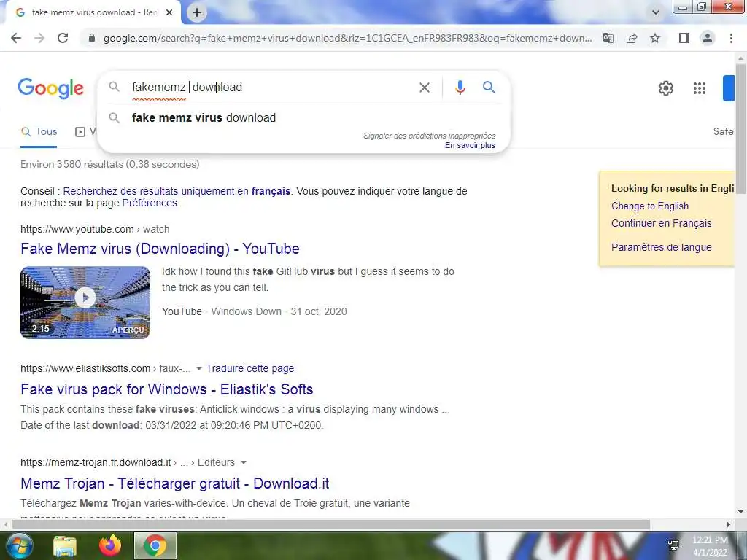Start voice search with microphone
The image size is (747, 560).
click(460, 87)
